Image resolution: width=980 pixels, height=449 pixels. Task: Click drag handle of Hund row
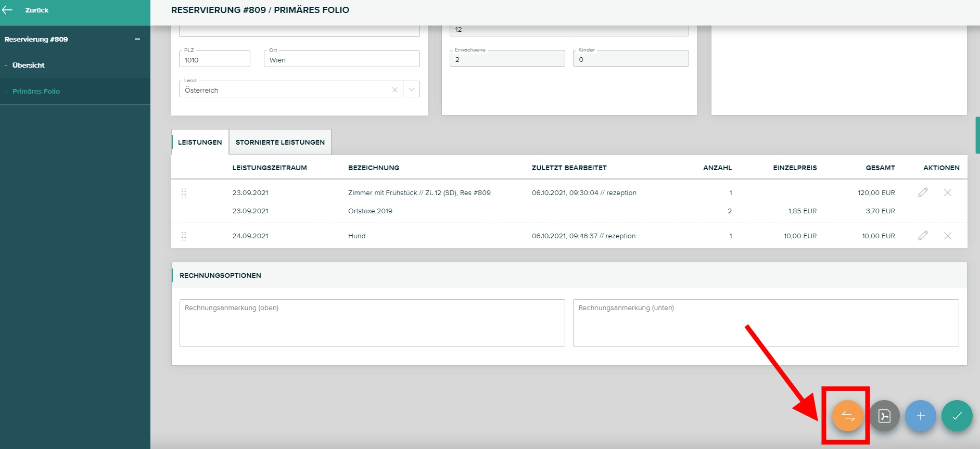184,236
